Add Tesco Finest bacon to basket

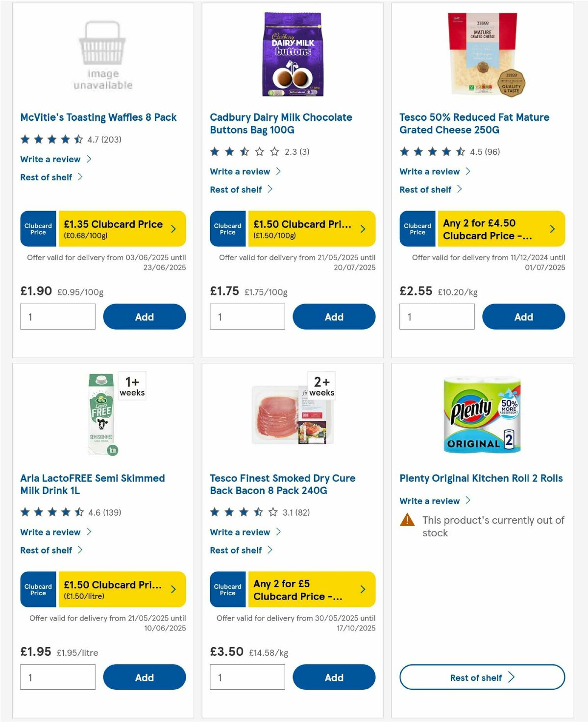(334, 677)
